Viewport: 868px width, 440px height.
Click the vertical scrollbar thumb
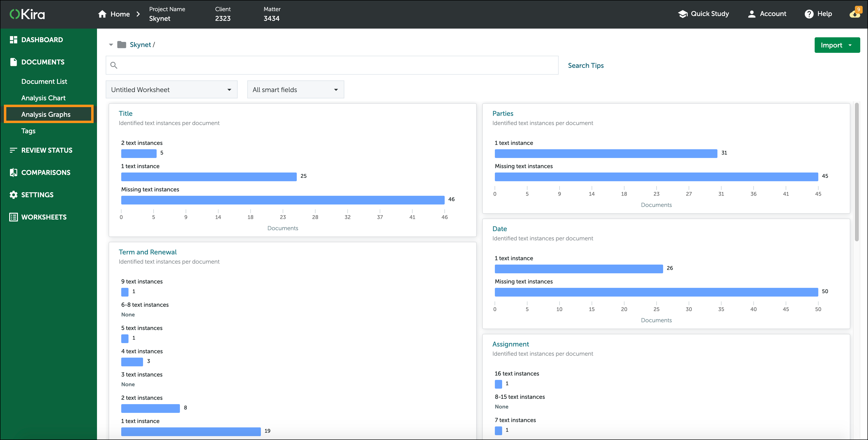click(x=857, y=172)
